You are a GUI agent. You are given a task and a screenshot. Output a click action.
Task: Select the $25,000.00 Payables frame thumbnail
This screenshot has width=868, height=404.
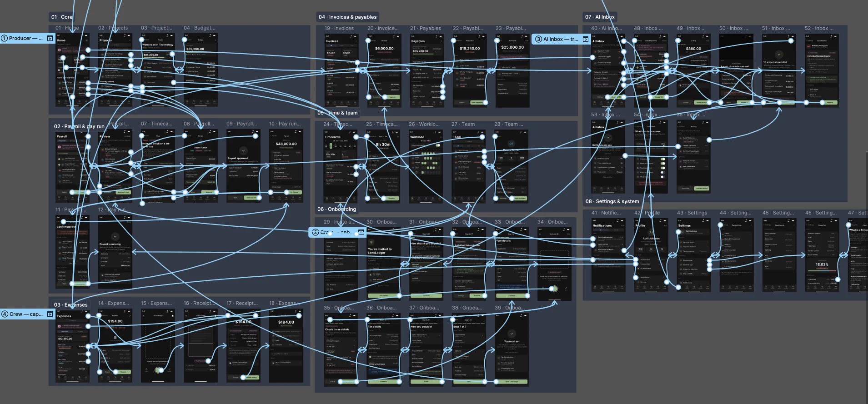[x=512, y=70]
